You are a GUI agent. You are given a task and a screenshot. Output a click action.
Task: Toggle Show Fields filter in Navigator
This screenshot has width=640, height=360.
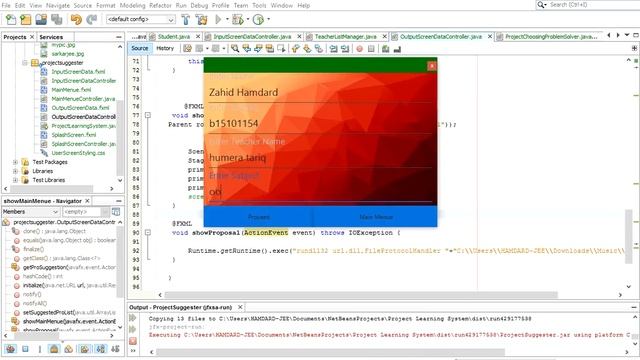click(25, 349)
